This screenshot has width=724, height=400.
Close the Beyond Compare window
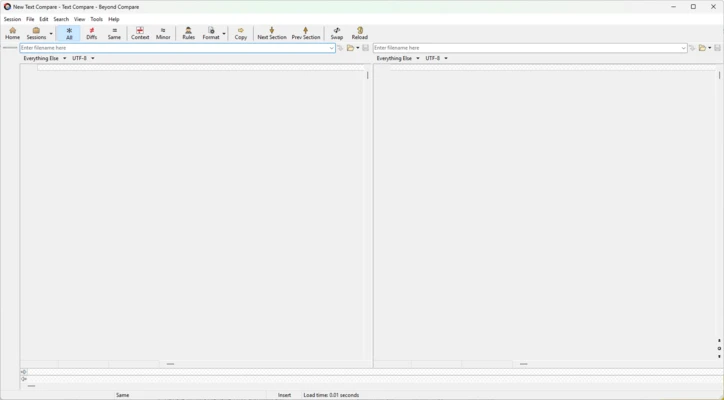tap(713, 7)
